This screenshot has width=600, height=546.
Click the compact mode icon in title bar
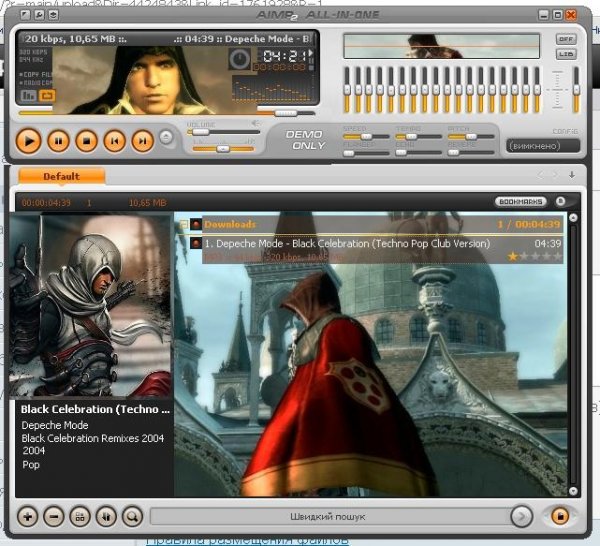(x=25, y=15)
